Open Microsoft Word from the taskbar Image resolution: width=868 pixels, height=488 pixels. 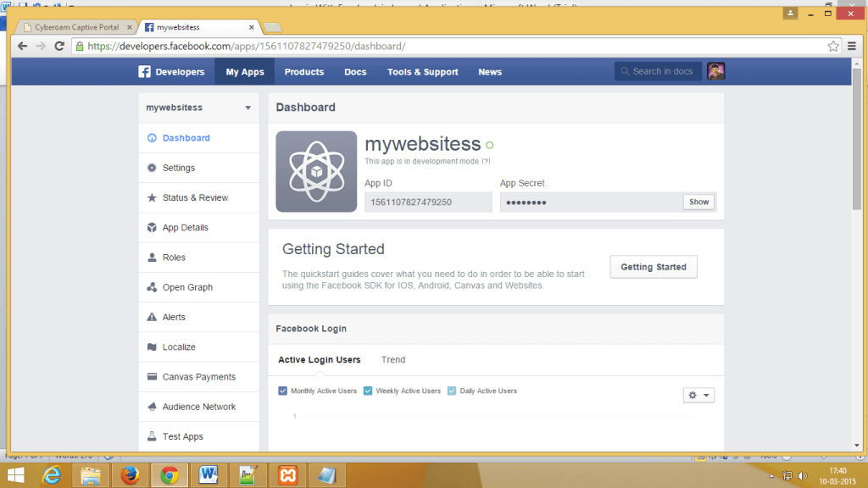[209, 475]
